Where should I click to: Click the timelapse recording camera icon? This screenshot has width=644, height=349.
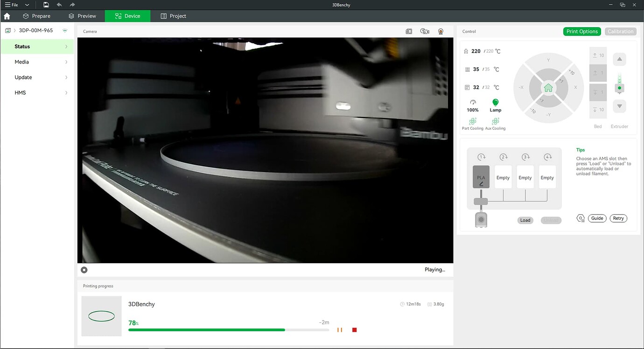pyautogui.click(x=425, y=31)
